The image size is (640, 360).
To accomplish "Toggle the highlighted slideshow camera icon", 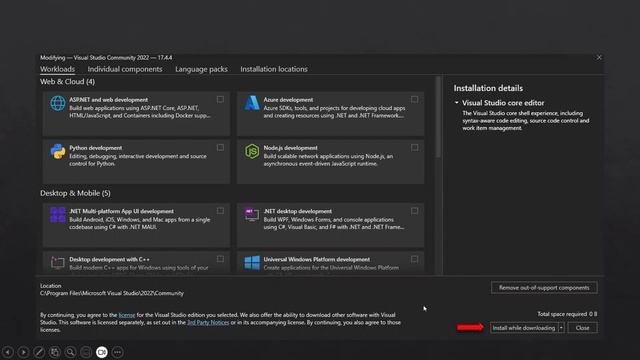I will coord(102,352).
